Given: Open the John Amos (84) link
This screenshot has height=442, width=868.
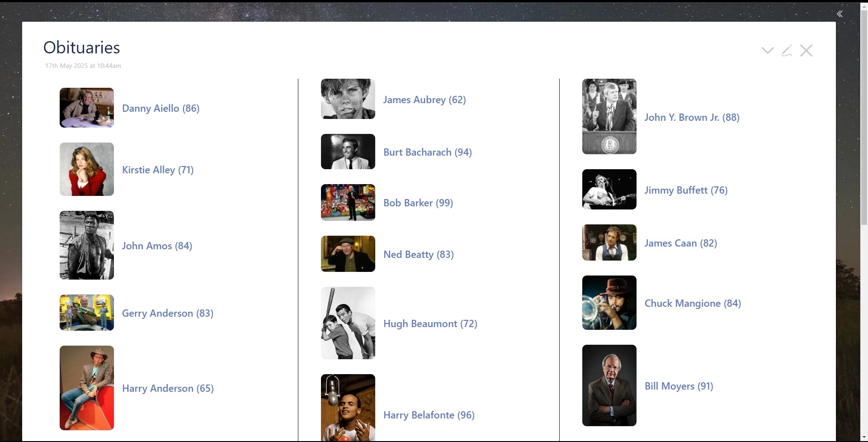Looking at the screenshot, I should [157, 246].
